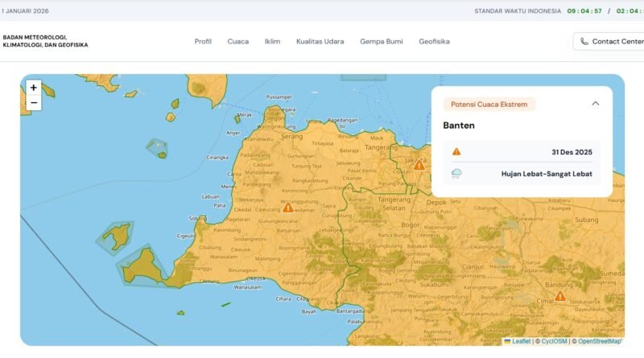The width and height of the screenshot is (644, 358).
Task: Open the Leaflet attribution link
Action: 521,342
